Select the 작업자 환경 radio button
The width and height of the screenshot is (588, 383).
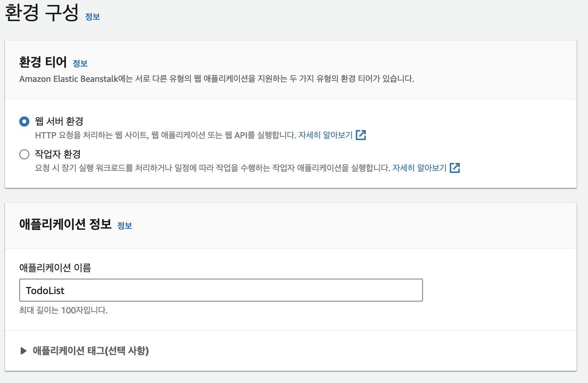pyautogui.click(x=24, y=155)
